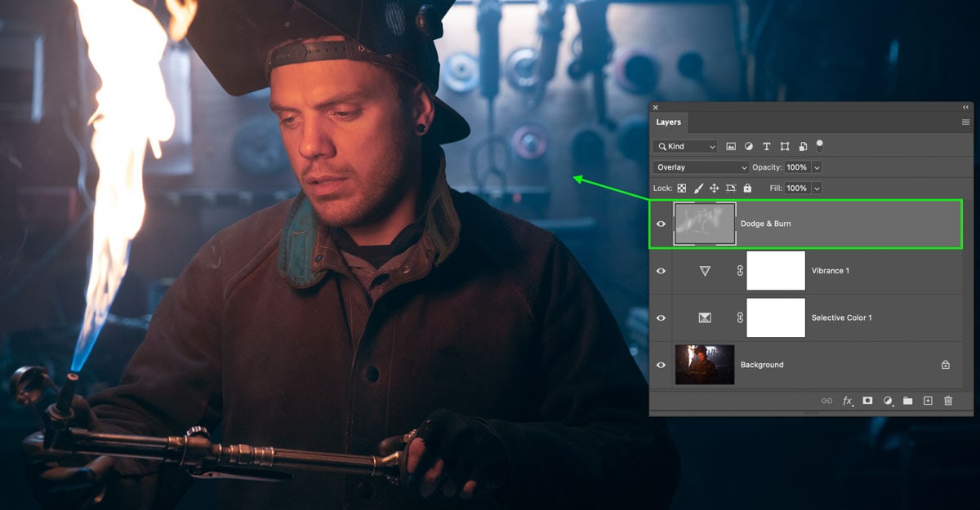Click the Opacity label
980x510 pixels.
point(767,167)
